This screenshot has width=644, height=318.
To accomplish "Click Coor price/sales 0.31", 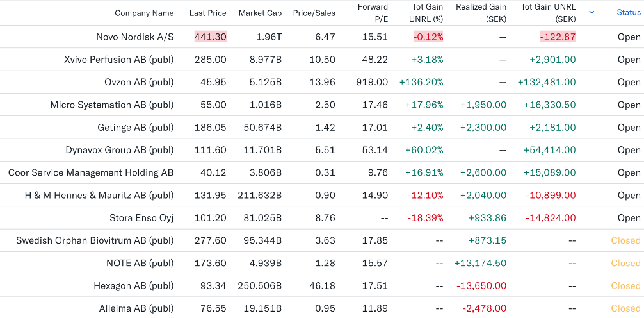I will [x=326, y=172].
